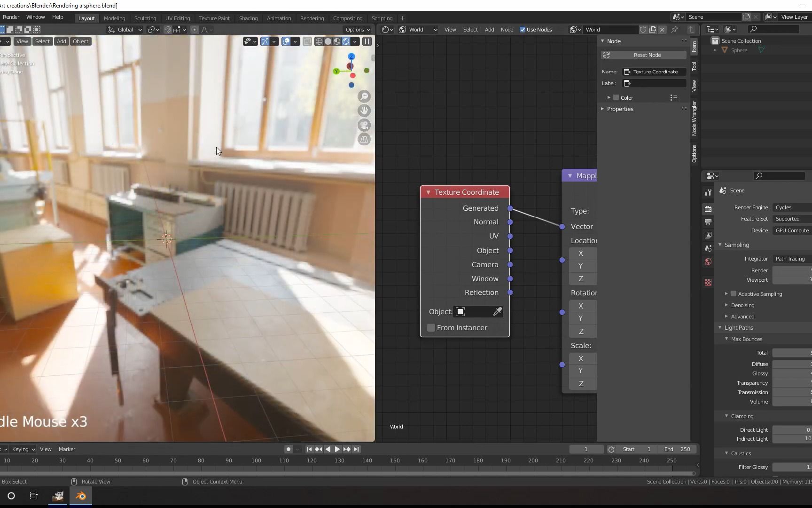Toggle the Use Nodes checkbox
The height and width of the screenshot is (508, 812).
coord(523,29)
